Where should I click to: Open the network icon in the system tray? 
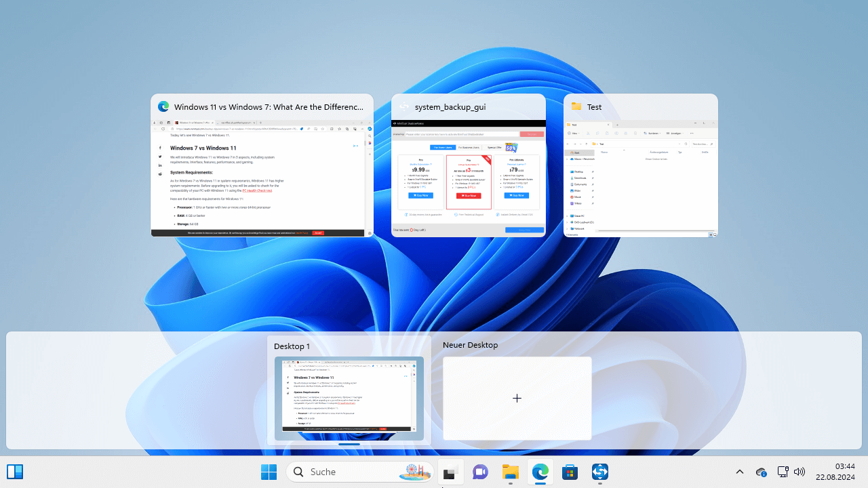pos(783,472)
